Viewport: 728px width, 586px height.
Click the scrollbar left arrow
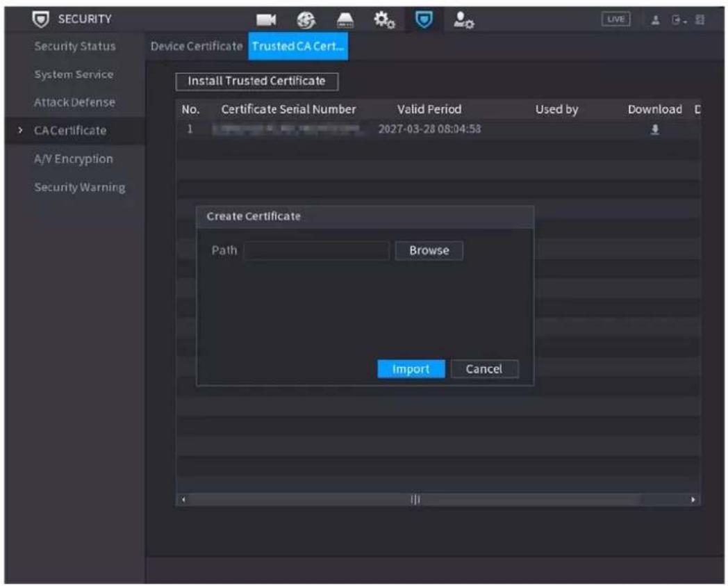(x=184, y=500)
